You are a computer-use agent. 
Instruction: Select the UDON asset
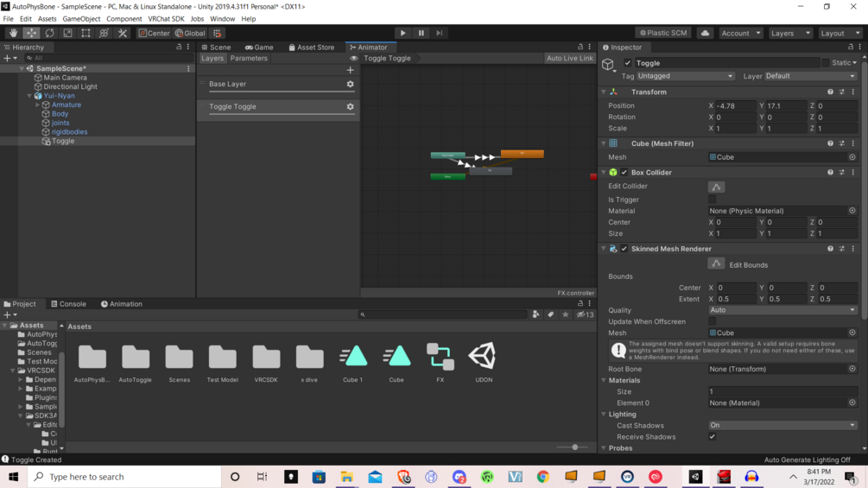(484, 363)
